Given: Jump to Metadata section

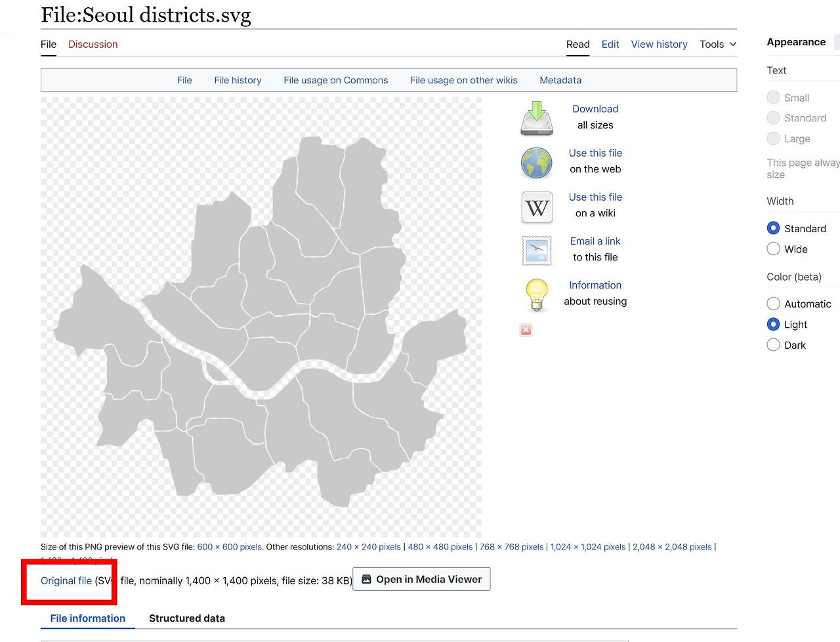Looking at the screenshot, I should (560, 80).
